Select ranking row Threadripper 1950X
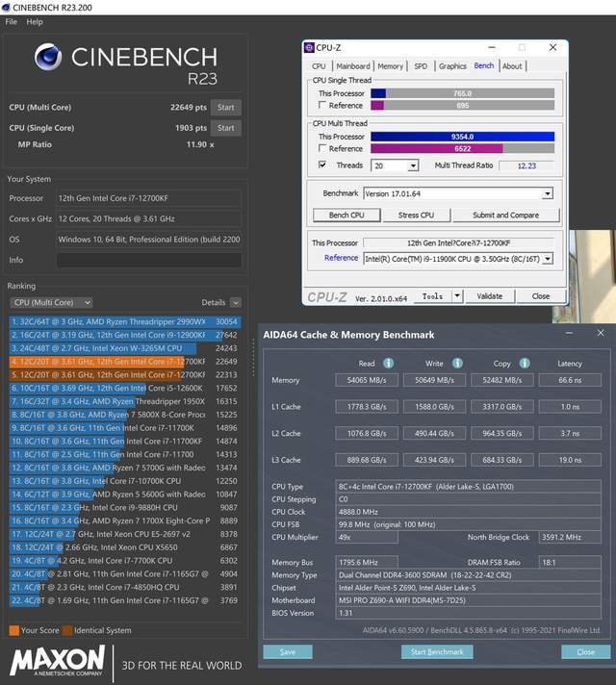The height and width of the screenshot is (685, 616). click(x=125, y=401)
